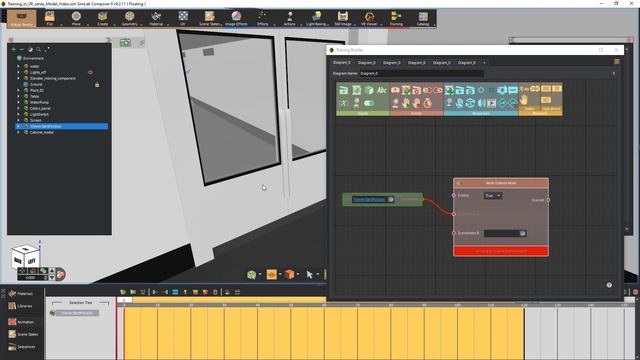The height and width of the screenshot is (360, 640).
Task: Open Still Image in the ribbon
Action: click(342, 18)
